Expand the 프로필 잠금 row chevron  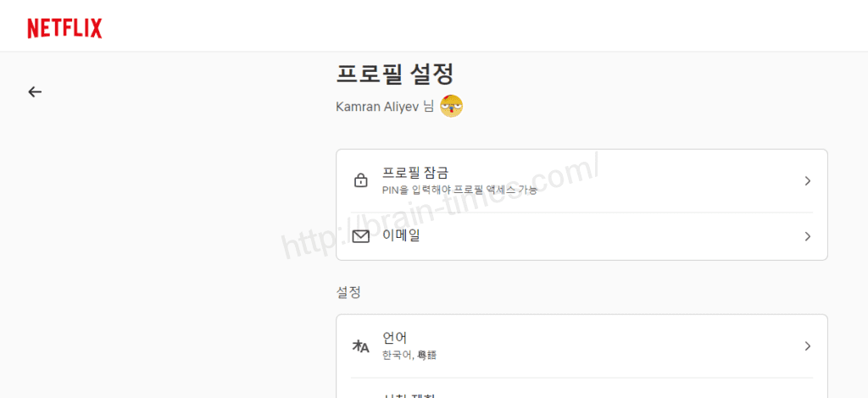click(x=808, y=180)
